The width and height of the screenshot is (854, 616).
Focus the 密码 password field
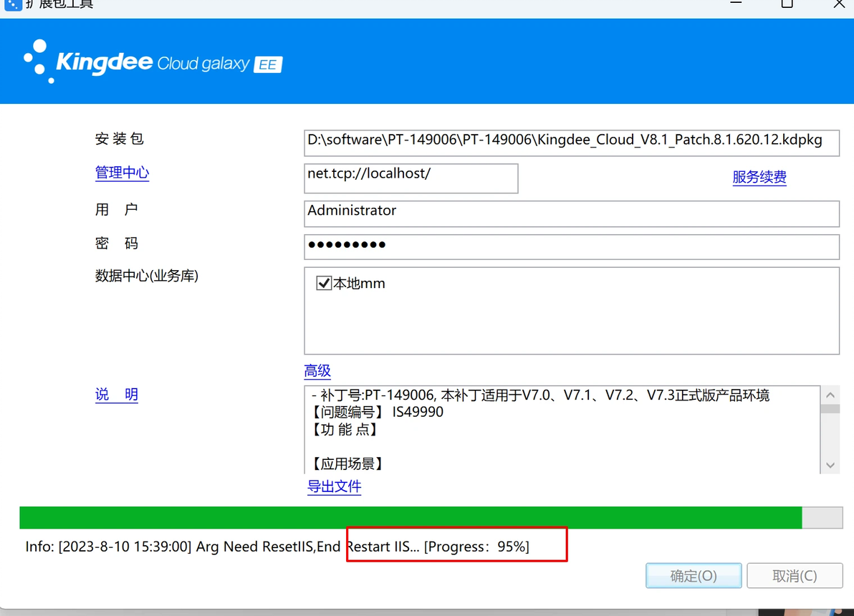coord(571,246)
